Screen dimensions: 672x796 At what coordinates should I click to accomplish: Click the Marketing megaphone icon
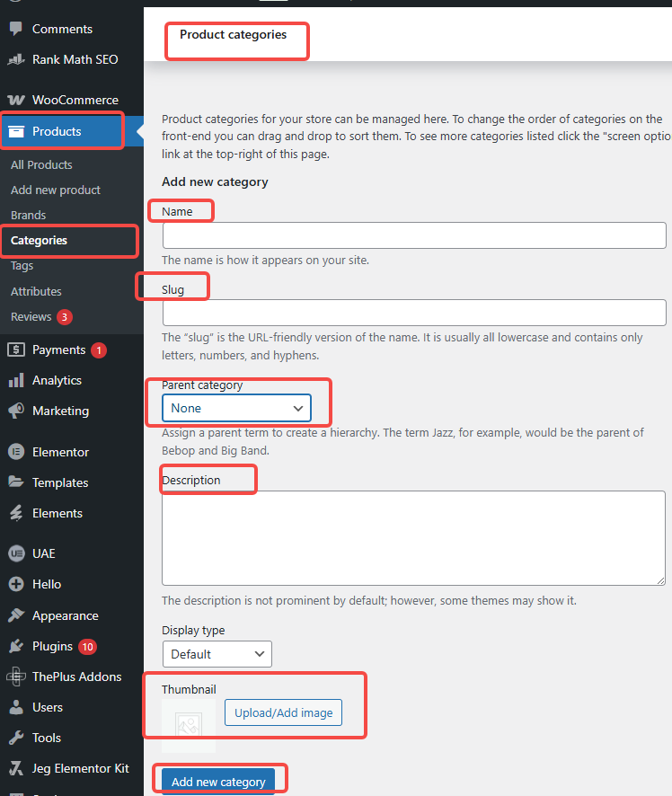(16, 411)
